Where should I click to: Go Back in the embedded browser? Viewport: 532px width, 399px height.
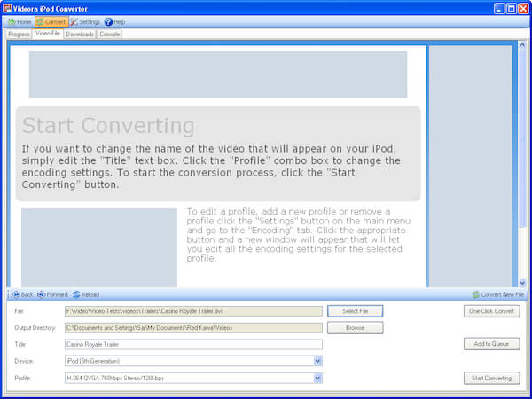(23, 294)
